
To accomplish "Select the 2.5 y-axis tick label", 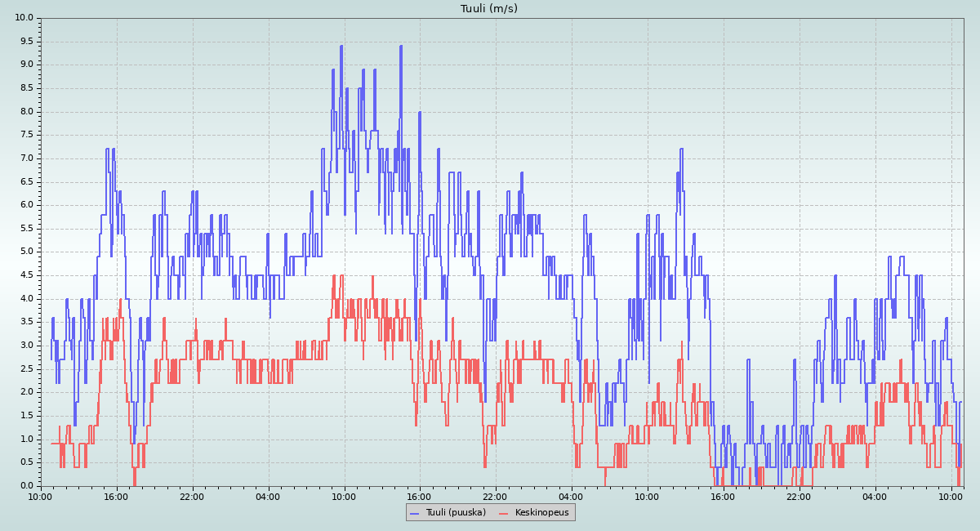I will [x=26, y=369].
